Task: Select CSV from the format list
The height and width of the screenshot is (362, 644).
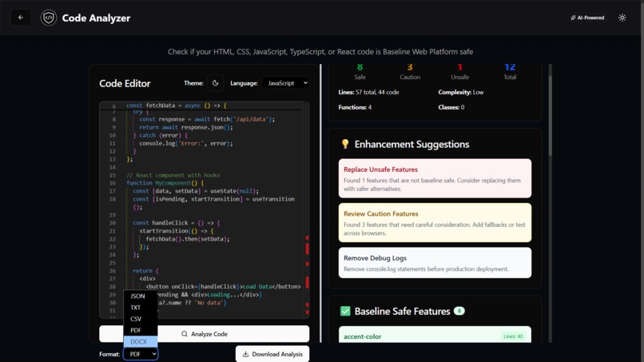Action: pos(141,319)
